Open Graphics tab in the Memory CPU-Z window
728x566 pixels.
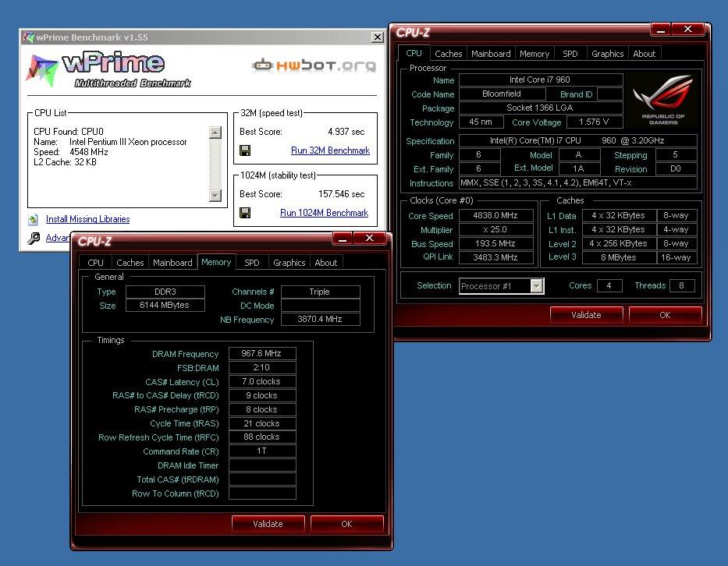click(289, 263)
